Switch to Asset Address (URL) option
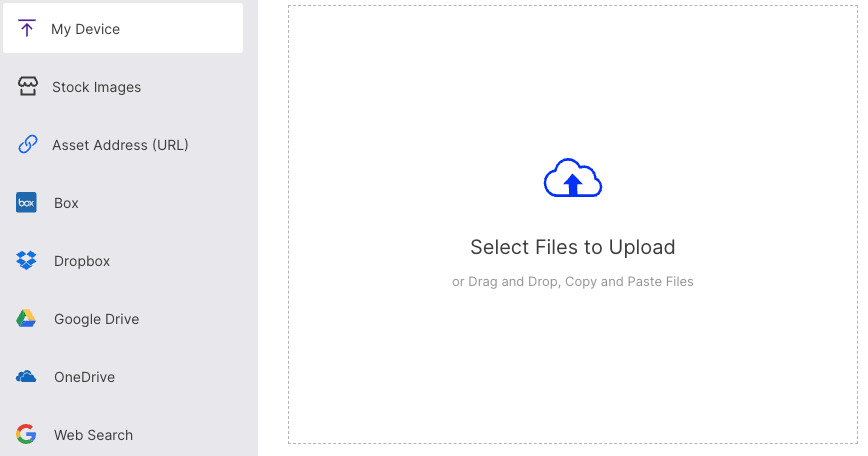This screenshot has height=456, width=868. 120,145
